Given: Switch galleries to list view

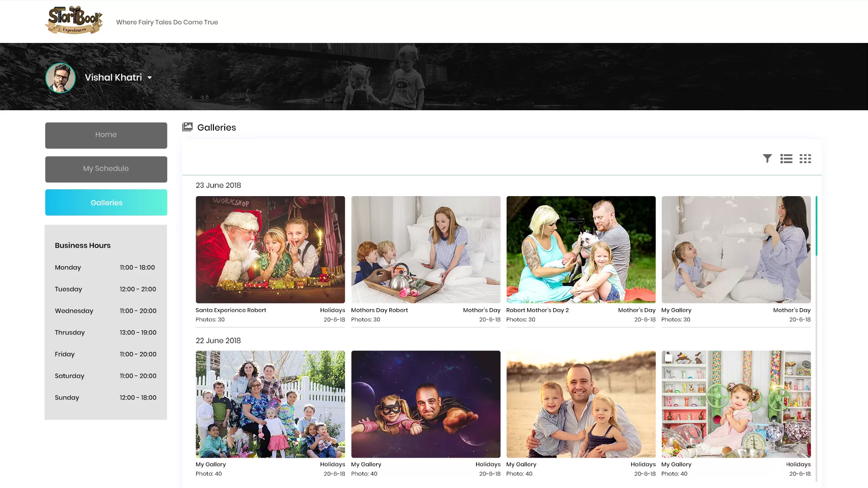Looking at the screenshot, I should [x=786, y=159].
